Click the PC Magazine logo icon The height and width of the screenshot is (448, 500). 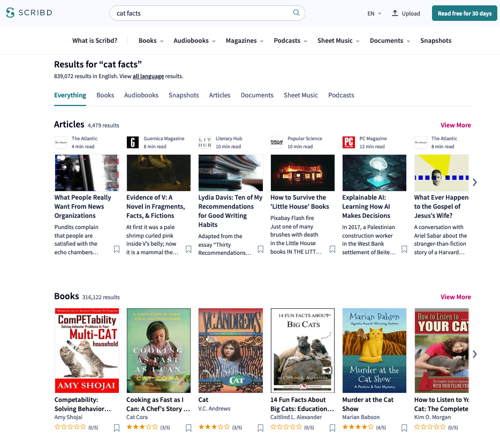tap(349, 142)
